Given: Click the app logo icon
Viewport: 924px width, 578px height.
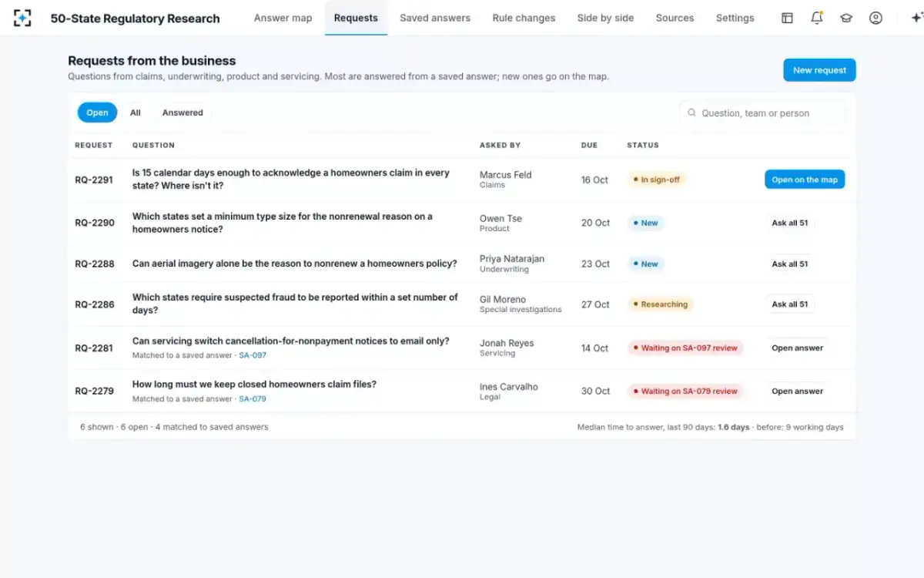Looking at the screenshot, I should (x=22, y=18).
